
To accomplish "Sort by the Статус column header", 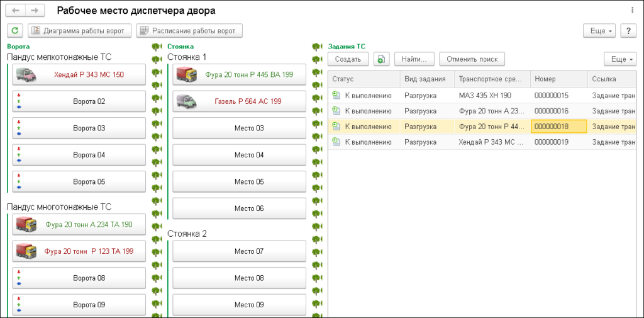I will point(364,79).
